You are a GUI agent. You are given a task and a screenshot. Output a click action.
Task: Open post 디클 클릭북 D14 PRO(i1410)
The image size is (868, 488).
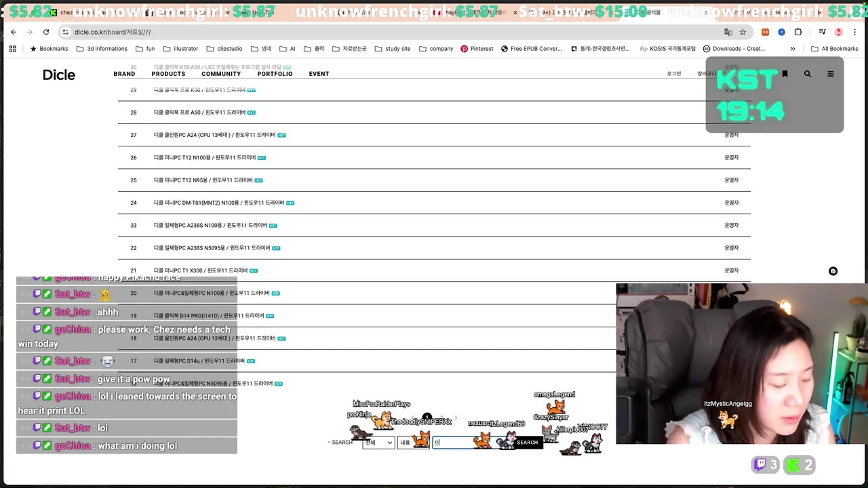click(x=209, y=316)
